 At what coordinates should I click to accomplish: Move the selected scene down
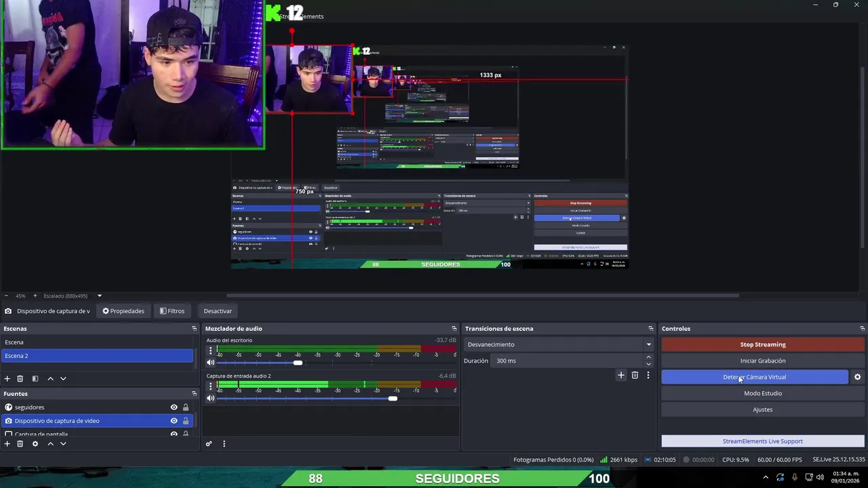(x=63, y=378)
